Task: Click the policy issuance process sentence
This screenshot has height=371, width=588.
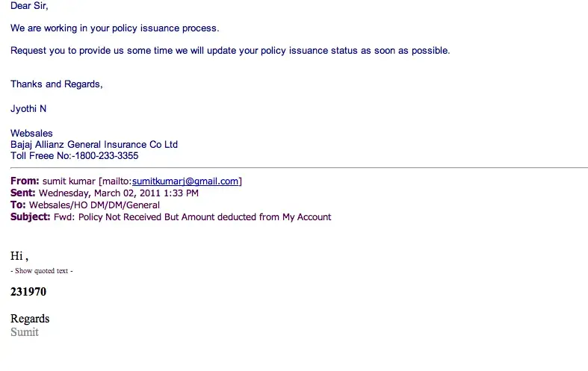Action: (115, 28)
